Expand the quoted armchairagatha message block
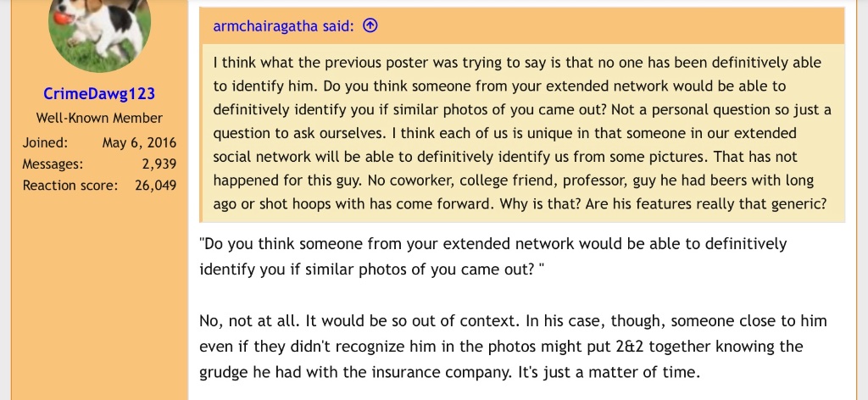The height and width of the screenshot is (400, 868). [522, 133]
